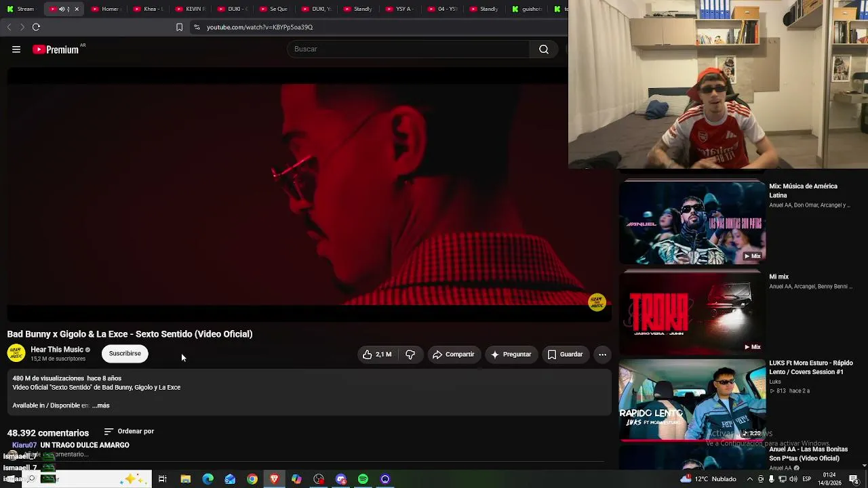Switch to the Se Que tab
The height and width of the screenshot is (488, 868).
pyautogui.click(x=275, y=9)
